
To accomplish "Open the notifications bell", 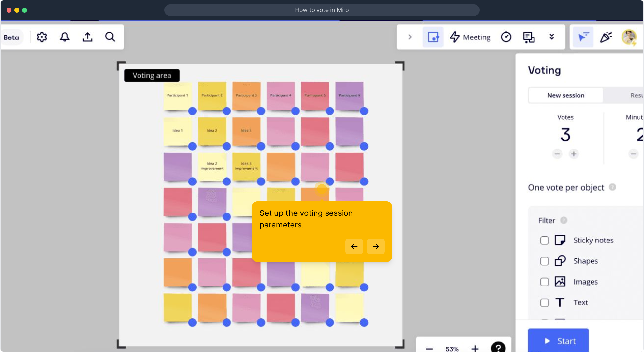I will (x=65, y=37).
